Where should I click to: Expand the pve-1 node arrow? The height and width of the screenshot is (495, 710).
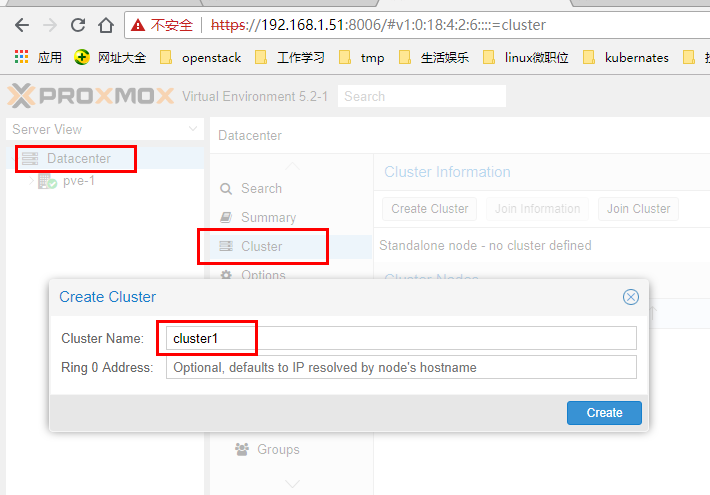(31, 181)
